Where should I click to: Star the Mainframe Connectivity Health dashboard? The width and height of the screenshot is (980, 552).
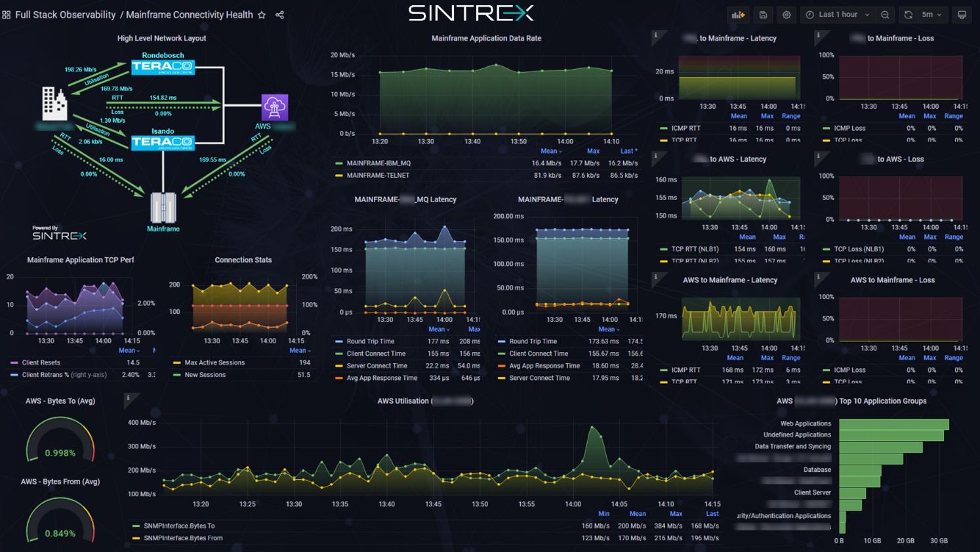[x=262, y=14]
